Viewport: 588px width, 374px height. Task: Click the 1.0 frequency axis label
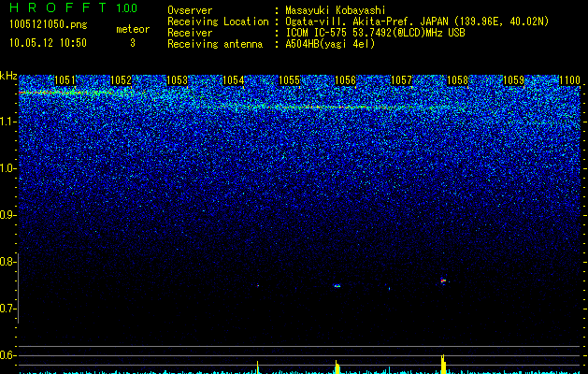point(7,168)
